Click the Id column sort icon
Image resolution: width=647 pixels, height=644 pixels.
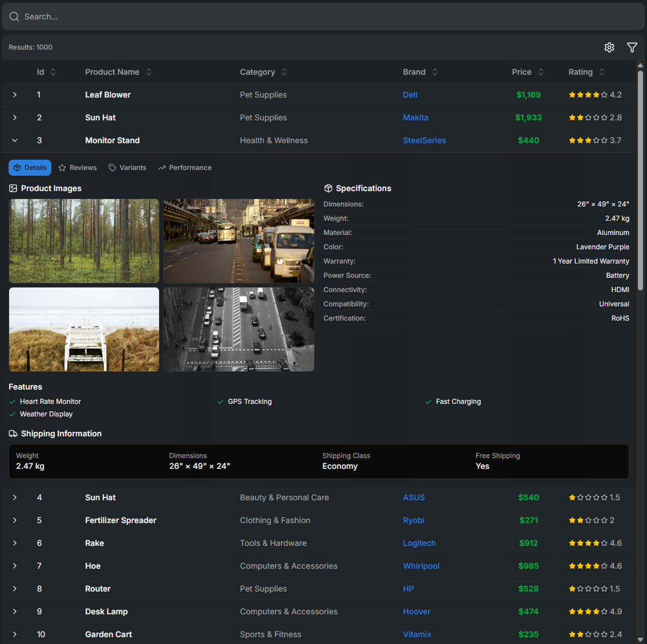53,72
